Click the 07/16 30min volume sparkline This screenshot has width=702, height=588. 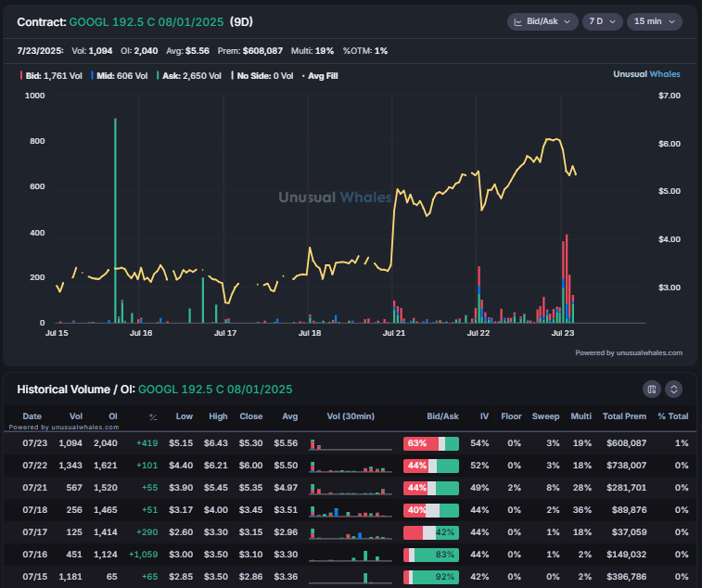tap(351, 555)
